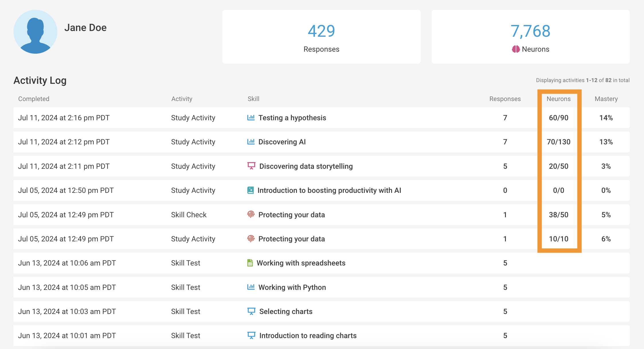Viewport: 644px width, 349px height.
Task: Click the bar chart icon beside Working with Python
Action: tap(251, 287)
